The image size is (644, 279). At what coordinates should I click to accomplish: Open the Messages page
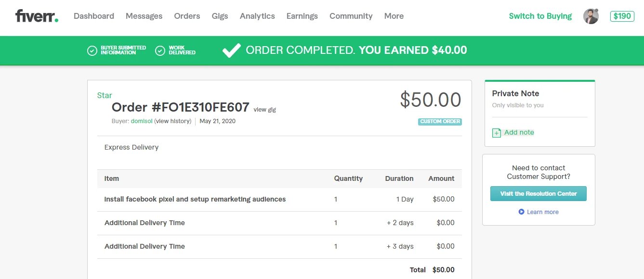pos(144,16)
